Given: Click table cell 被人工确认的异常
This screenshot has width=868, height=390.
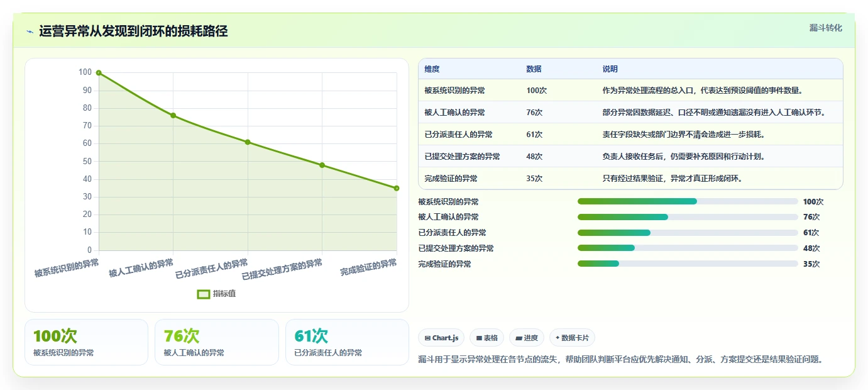Looking at the screenshot, I should tap(454, 113).
